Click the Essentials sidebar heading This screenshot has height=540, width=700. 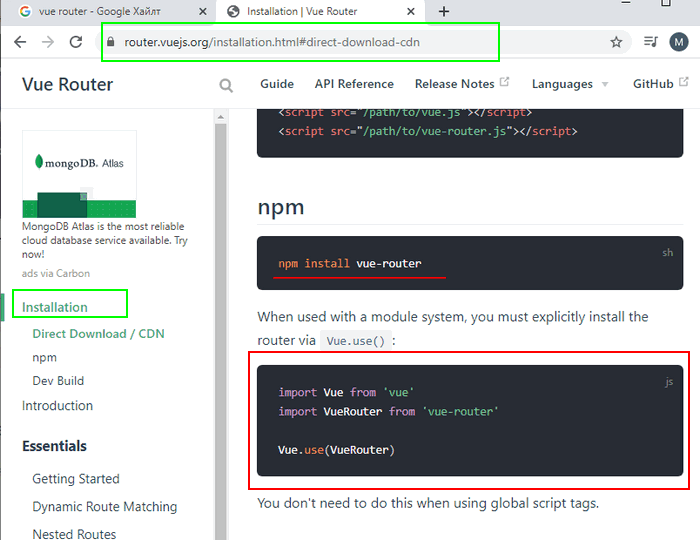click(54, 446)
